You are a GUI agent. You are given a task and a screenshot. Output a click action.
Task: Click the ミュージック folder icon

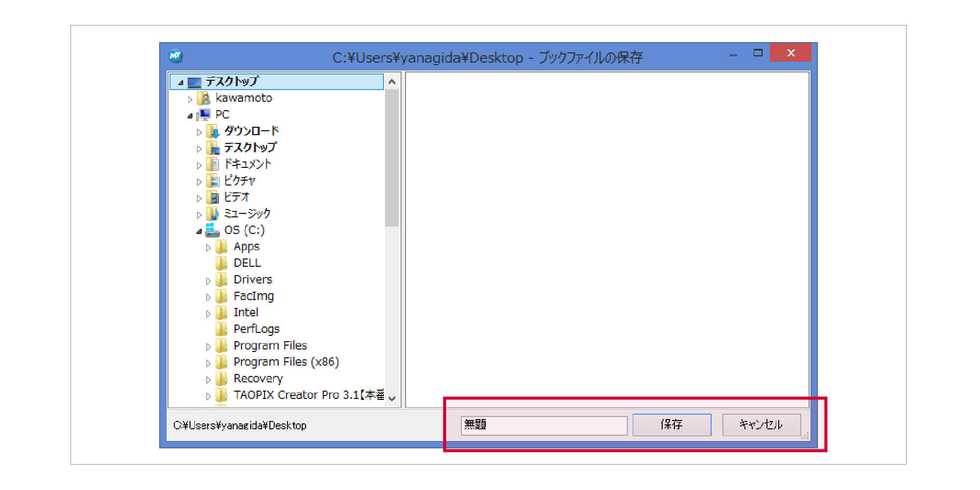tap(213, 214)
